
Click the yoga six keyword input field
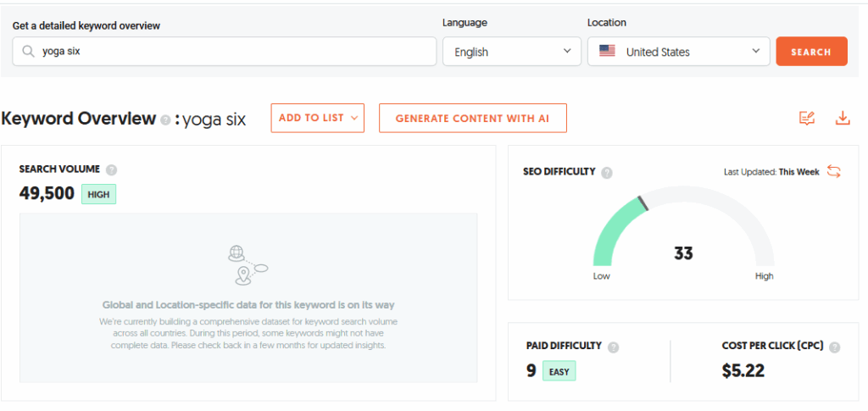pyautogui.click(x=224, y=52)
